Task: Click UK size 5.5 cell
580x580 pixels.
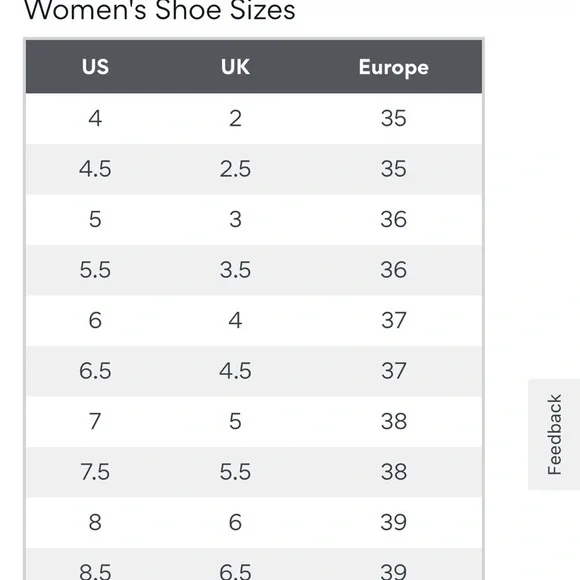Action: click(235, 472)
